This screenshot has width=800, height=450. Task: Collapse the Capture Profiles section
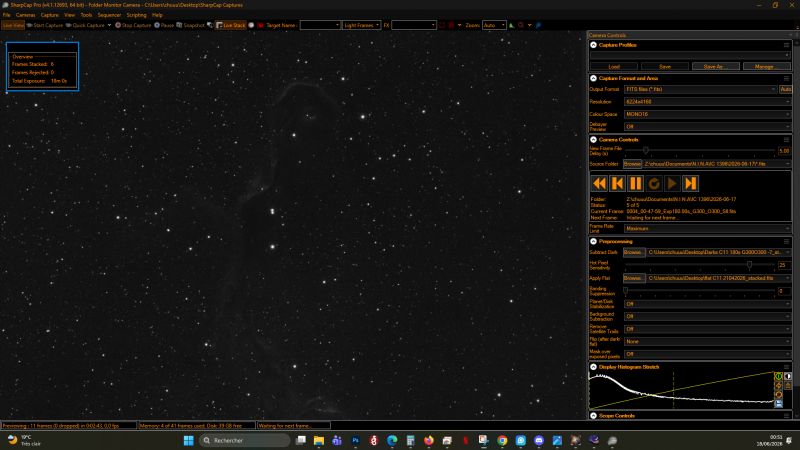tap(593, 45)
